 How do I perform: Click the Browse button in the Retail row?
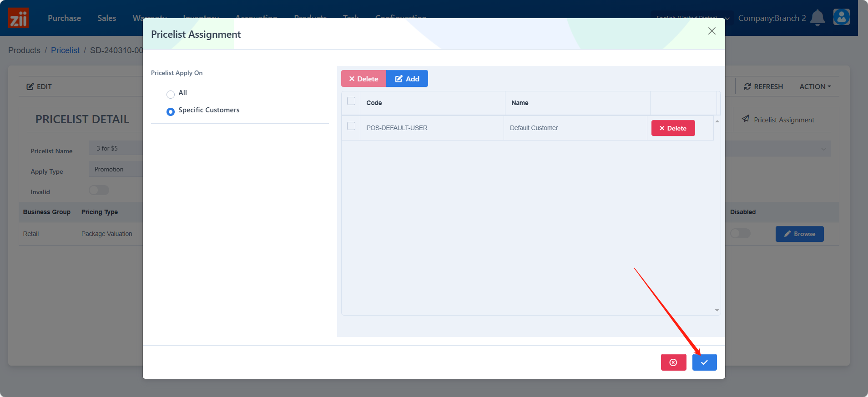799,234
